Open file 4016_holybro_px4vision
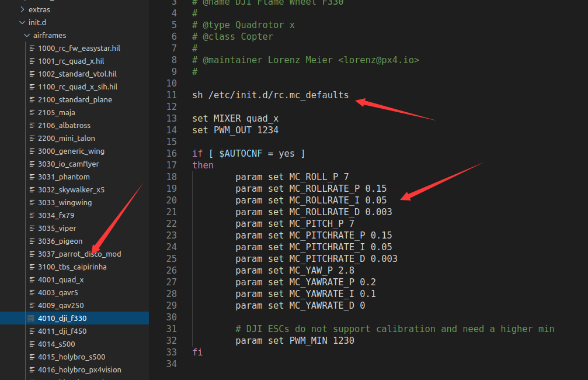This screenshot has width=588, height=380. [x=79, y=370]
